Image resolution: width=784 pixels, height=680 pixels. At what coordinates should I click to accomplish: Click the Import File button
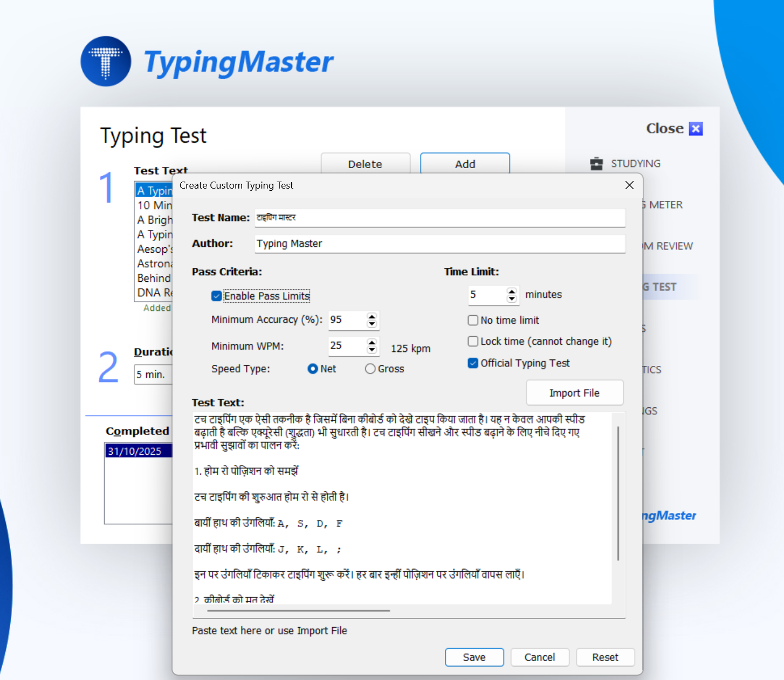[574, 392]
